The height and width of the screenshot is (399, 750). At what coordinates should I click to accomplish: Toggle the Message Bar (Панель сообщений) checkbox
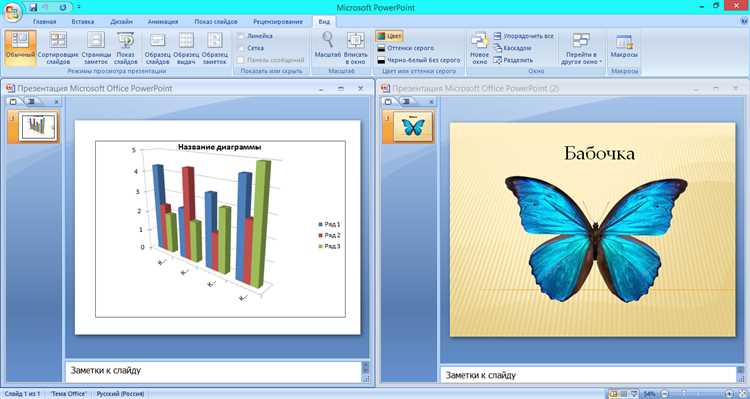(241, 60)
